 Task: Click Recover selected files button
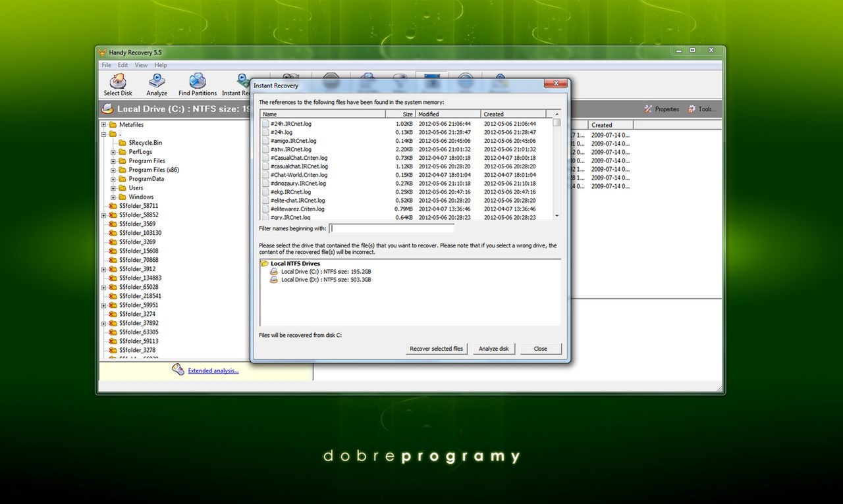pyautogui.click(x=437, y=349)
